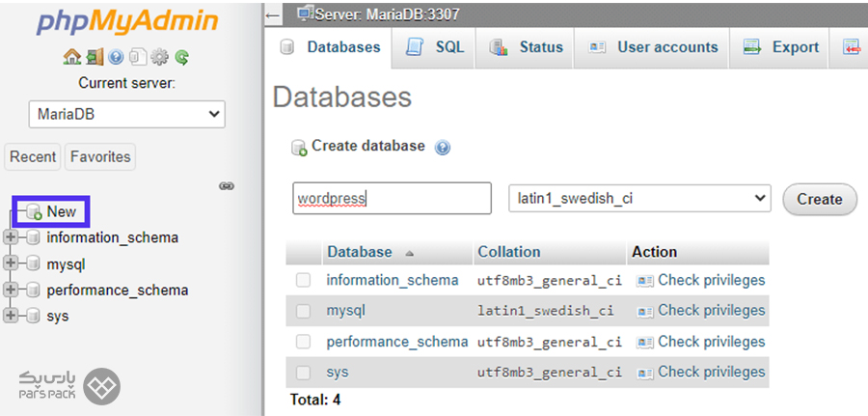Tick the information_schema row checkbox
The height and width of the screenshot is (416, 868).
(x=304, y=281)
